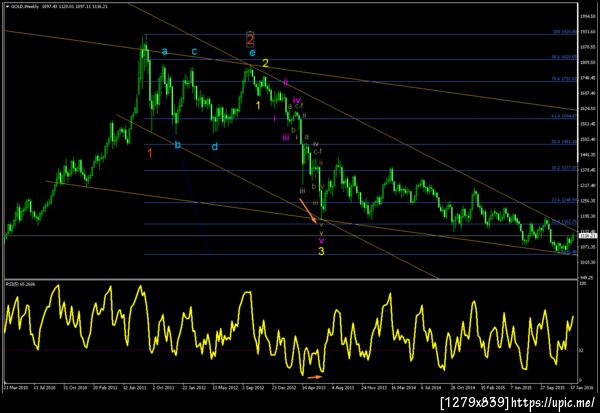The width and height of the screenshot is (600, 413).
Task: Click the 2 Oct 2011 date label
Action: [163, 387]
